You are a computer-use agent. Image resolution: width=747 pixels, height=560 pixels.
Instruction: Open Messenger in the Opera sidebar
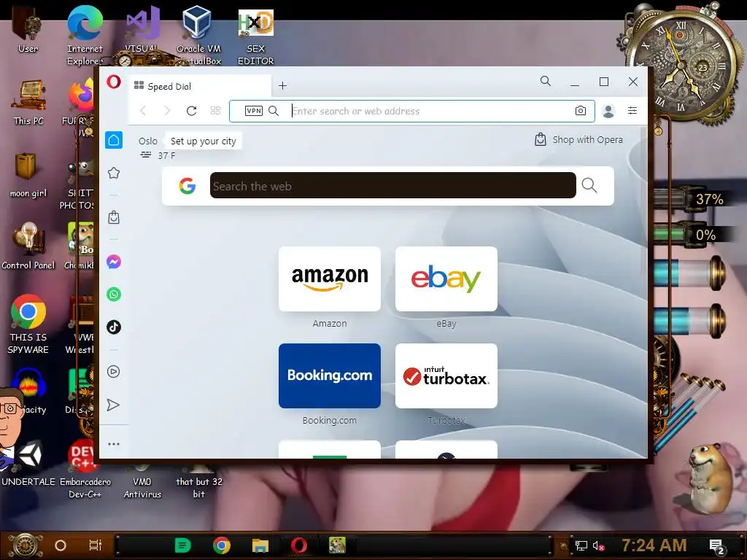[113, 262]
